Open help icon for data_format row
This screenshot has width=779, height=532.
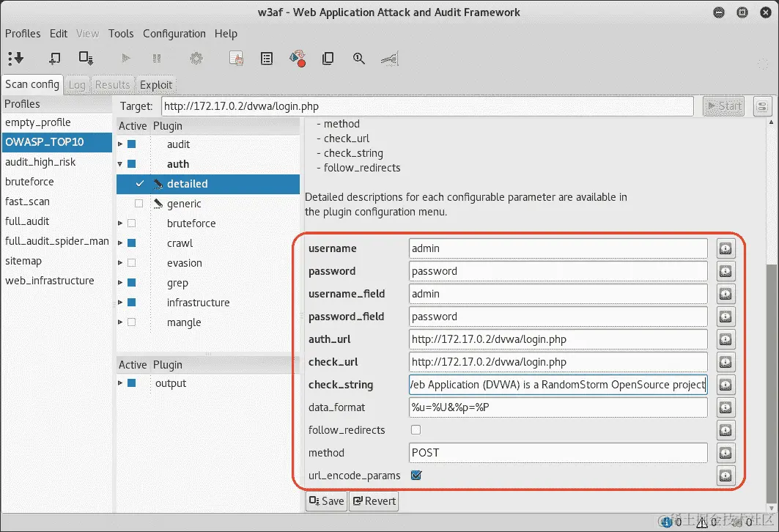[726, 407]
